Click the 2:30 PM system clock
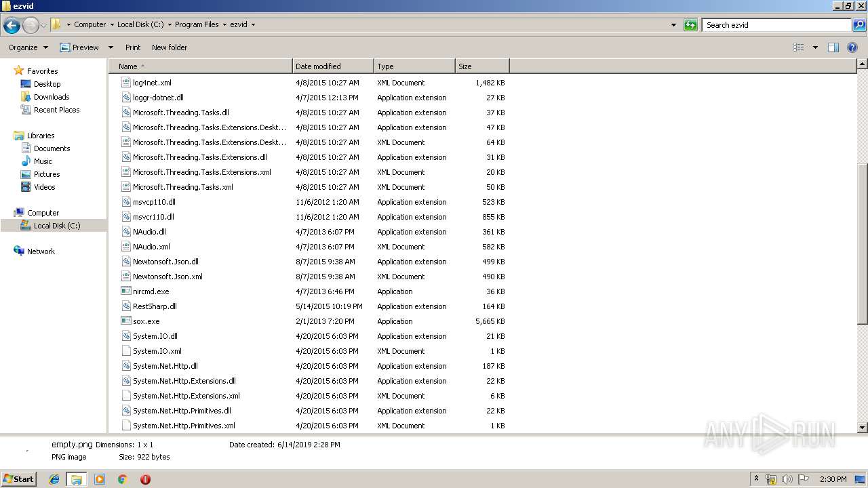868x488 pixels. (x=833, y=479)
